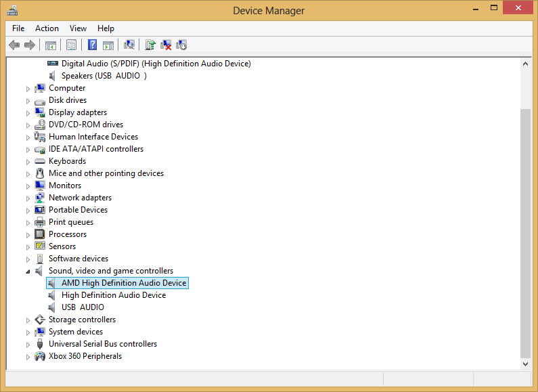
Task: Click the Network adapters category icon
Action: click(40, 198)
